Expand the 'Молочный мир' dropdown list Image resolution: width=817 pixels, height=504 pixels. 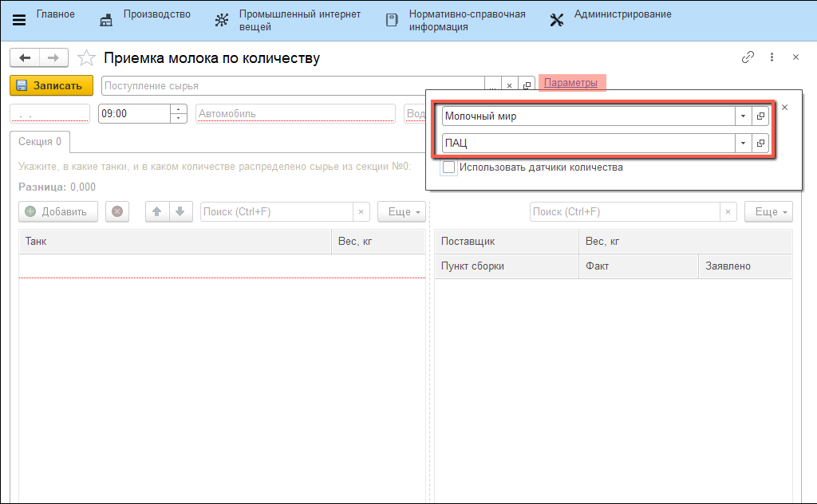[743, 116]
